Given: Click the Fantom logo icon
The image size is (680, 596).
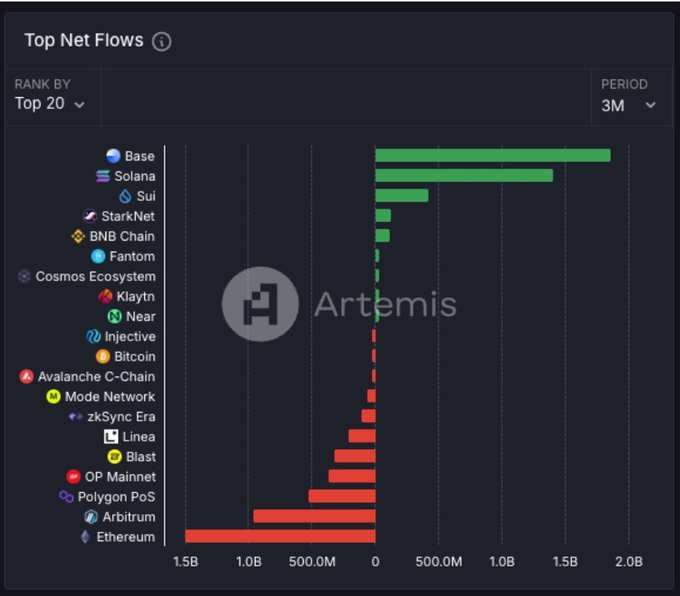Looking at the screenshot, I should [x=98, y=256].
